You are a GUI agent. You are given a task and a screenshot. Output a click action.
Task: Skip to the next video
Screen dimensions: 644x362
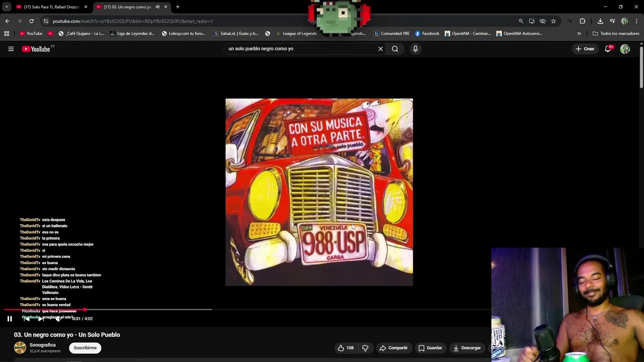41,318
